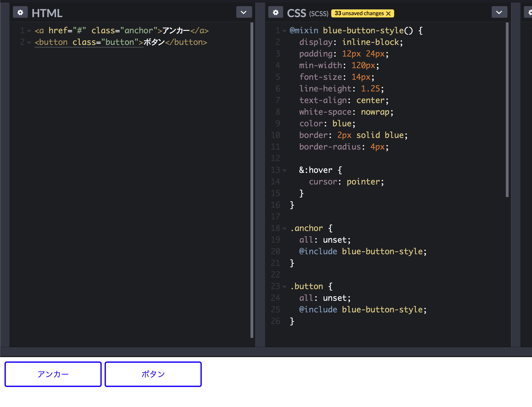Open HTML panel dropdown menu

(244, 12)
